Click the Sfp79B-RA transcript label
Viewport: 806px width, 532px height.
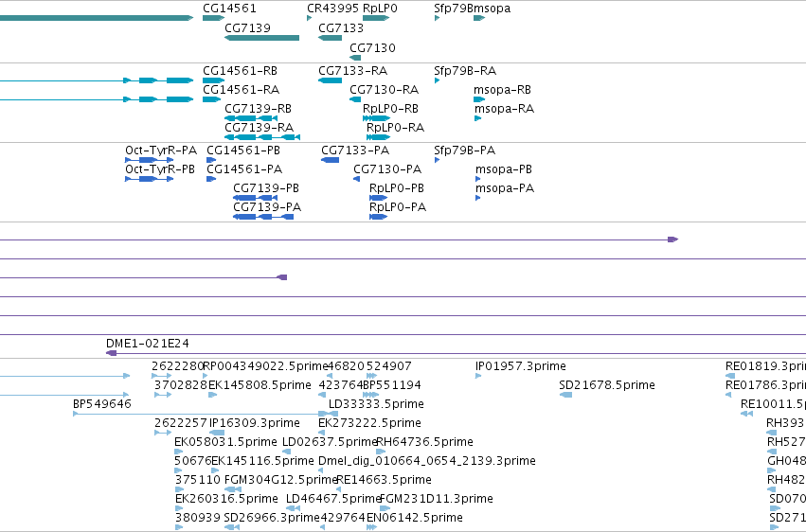(x=465, y=70)
